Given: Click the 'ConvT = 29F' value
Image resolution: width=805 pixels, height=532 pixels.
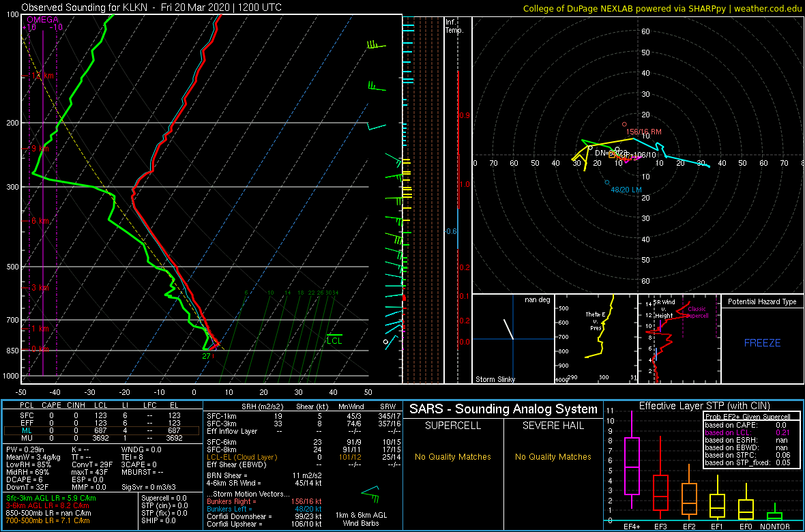Looking at the screenshot, I should pos(91,464).
